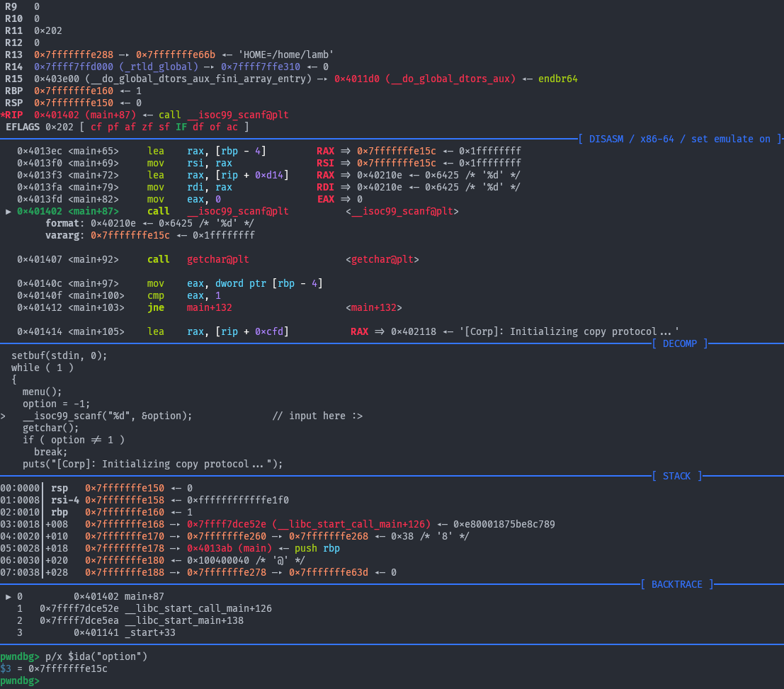Click the 'HOME=/home/lamb' string in R13

click(289, 55)
